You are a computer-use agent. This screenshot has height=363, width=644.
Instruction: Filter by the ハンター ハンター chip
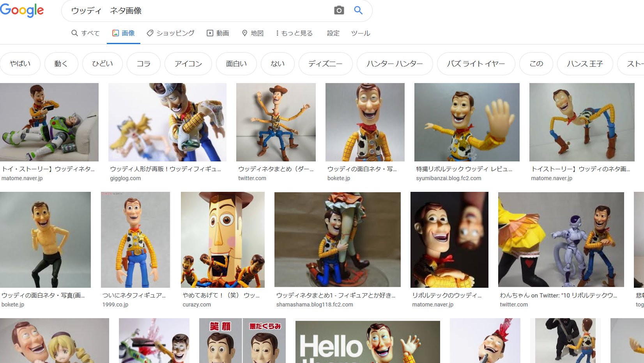395,64
